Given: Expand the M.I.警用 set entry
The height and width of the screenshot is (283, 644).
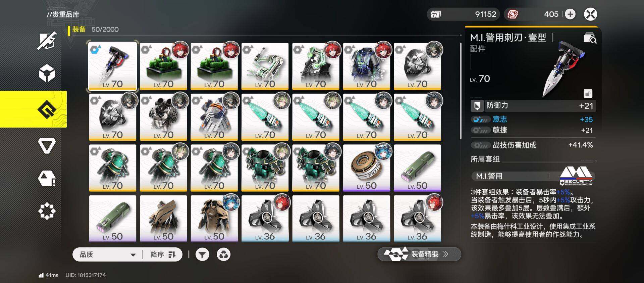Looking at the screenshot, I should 533,176.
